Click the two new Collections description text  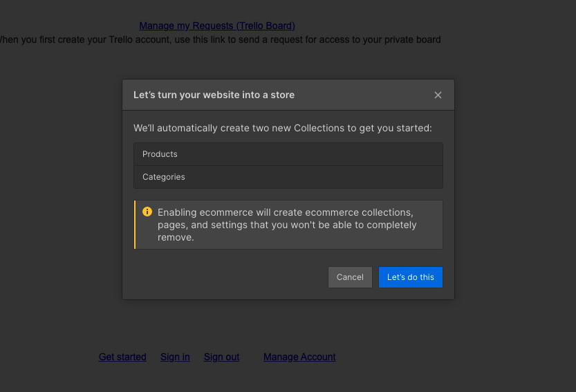tap(283, 128)
